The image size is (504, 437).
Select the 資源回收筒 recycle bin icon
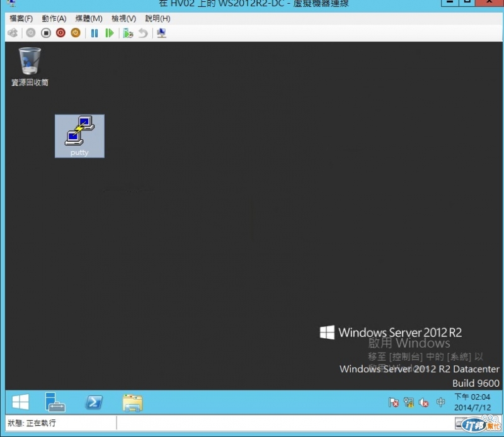(x=30, y=67)
